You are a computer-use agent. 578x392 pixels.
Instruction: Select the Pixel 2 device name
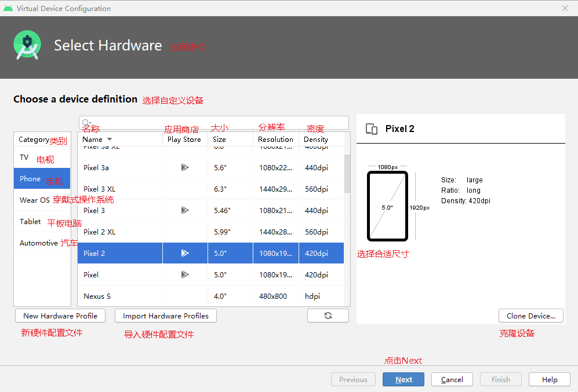(94, 253)
